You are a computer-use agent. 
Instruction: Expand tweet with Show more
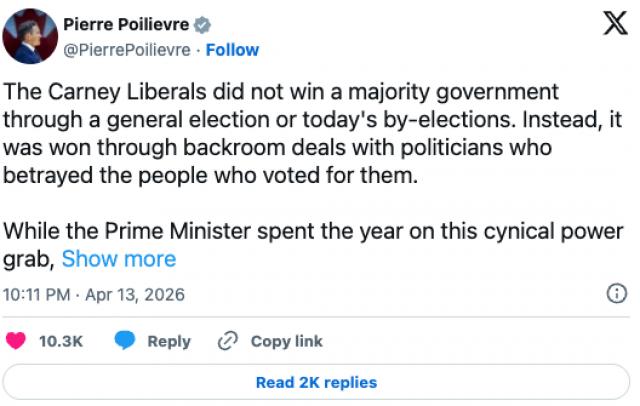coord(119,259)
